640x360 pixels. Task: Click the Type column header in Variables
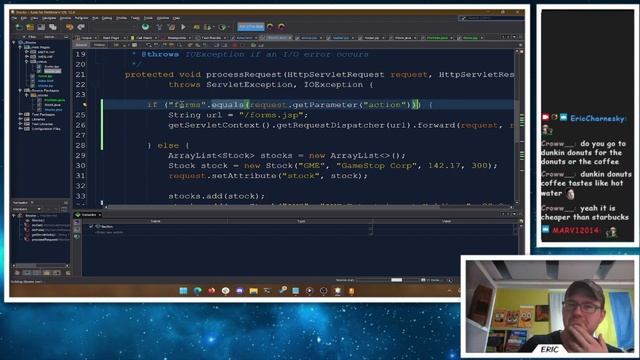pos(301,221)
